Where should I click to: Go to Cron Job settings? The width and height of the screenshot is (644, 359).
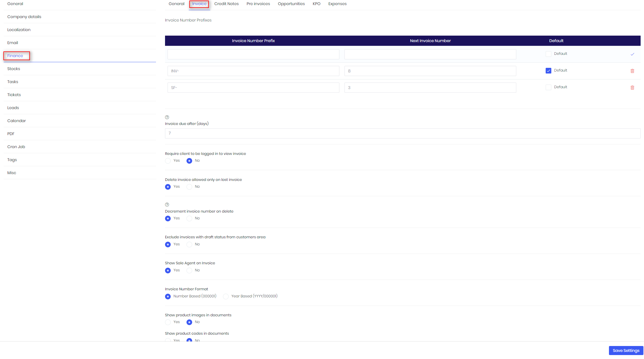[x=16, y=147]
